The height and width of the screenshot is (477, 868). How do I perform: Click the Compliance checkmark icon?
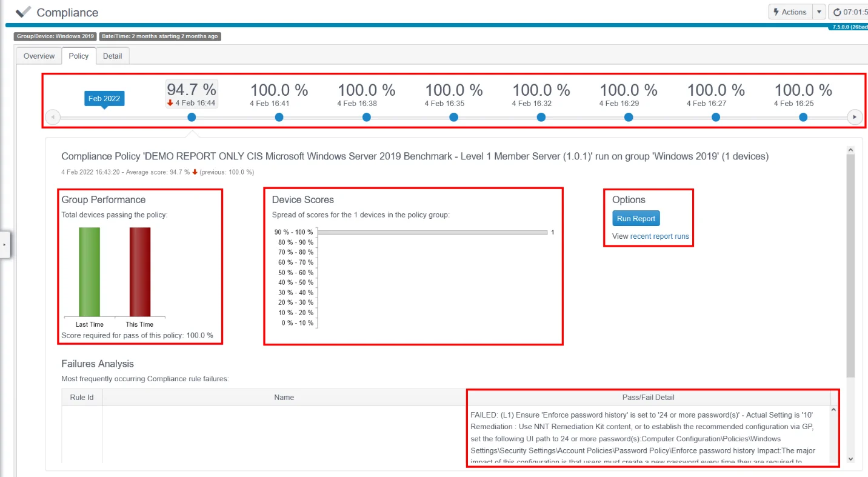tap(23, 12)
